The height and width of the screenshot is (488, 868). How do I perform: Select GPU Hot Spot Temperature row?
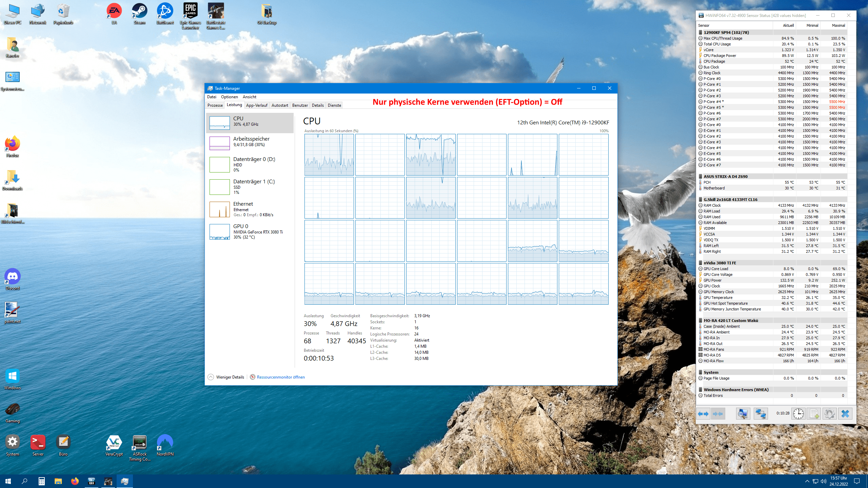point(772,303)
